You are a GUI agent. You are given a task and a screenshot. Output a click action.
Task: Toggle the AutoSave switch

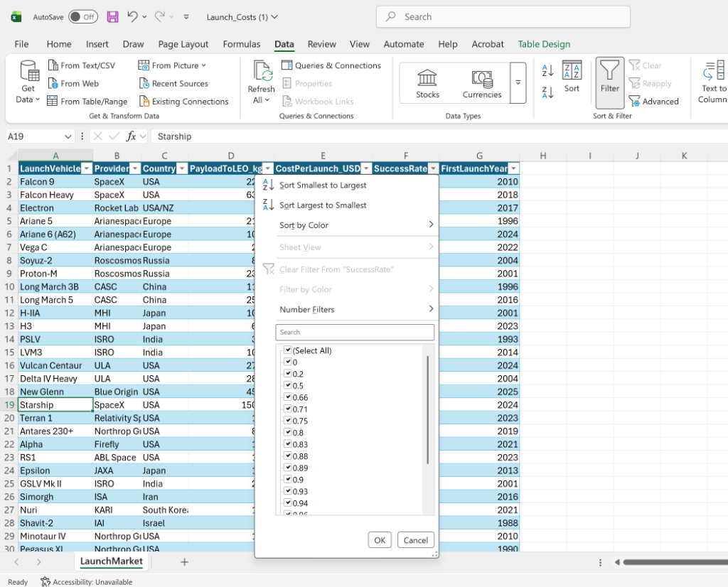tap(83, 17)
